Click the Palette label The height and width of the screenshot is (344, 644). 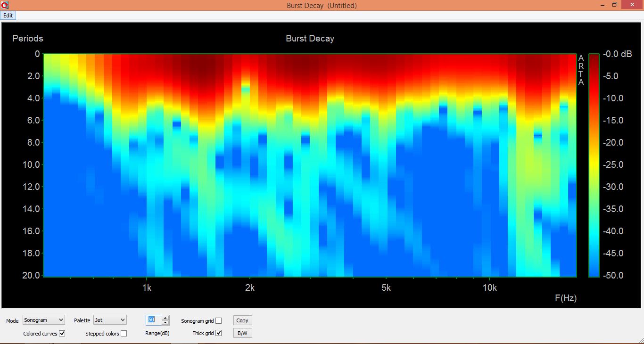pyautogui.click(x=82, y=320)
